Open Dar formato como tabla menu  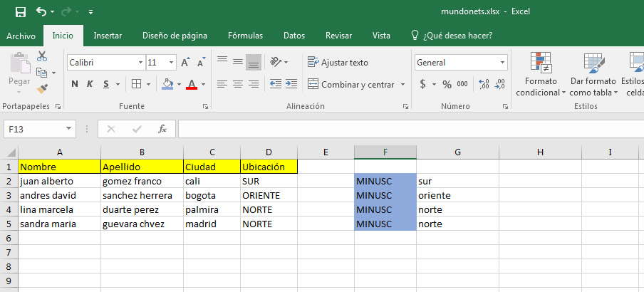click(x=593, y=75)
